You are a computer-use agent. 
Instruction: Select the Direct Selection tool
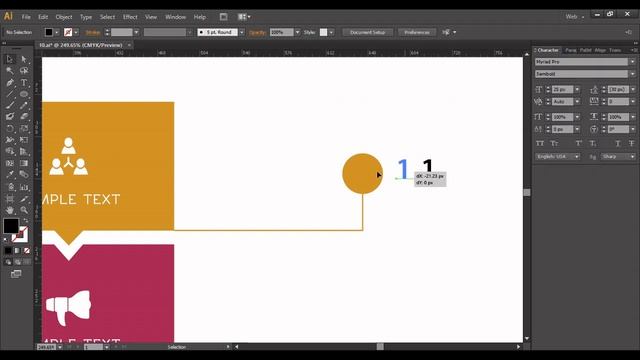(x=24, y=59)
